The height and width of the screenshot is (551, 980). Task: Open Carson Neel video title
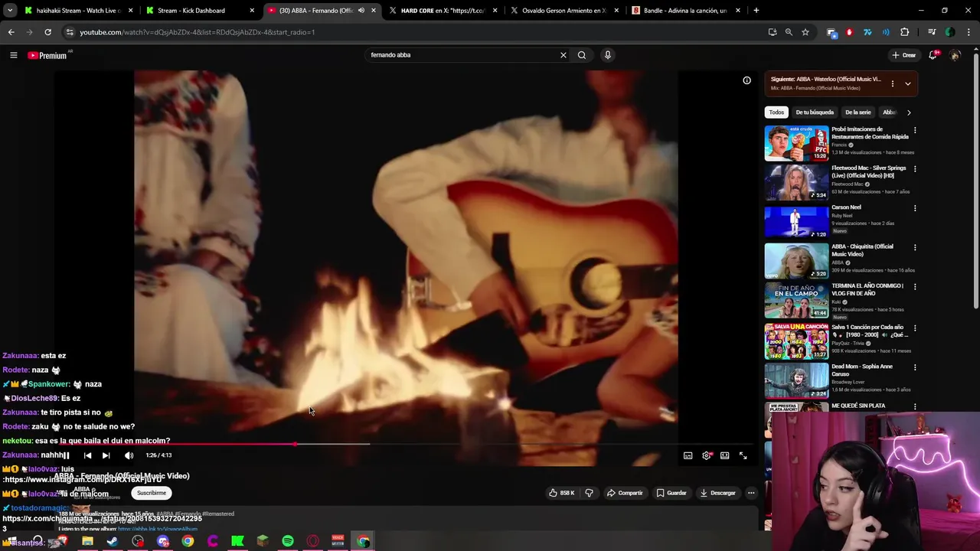(x=846, y=207)
